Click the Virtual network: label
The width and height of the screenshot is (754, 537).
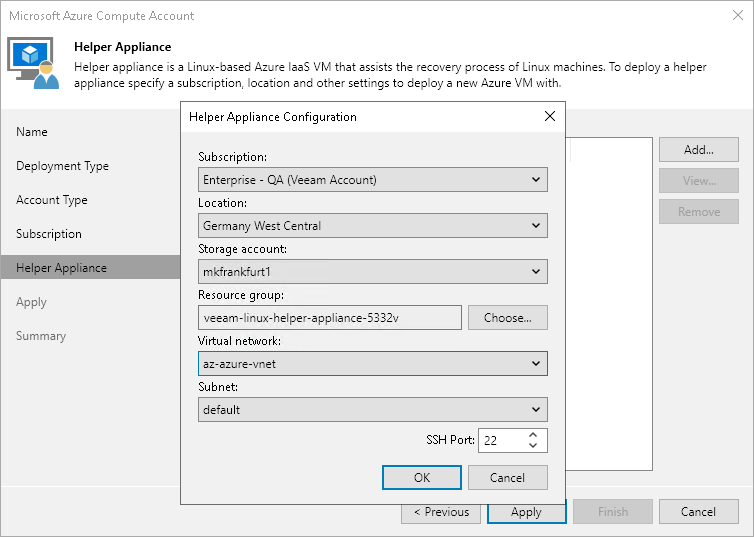tap(239, 341)
